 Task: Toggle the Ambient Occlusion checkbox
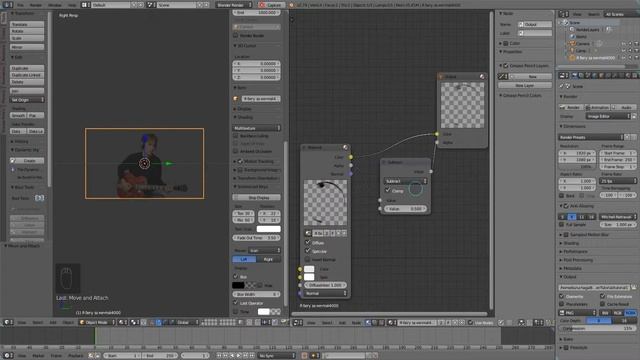click(x=236, y=151)
